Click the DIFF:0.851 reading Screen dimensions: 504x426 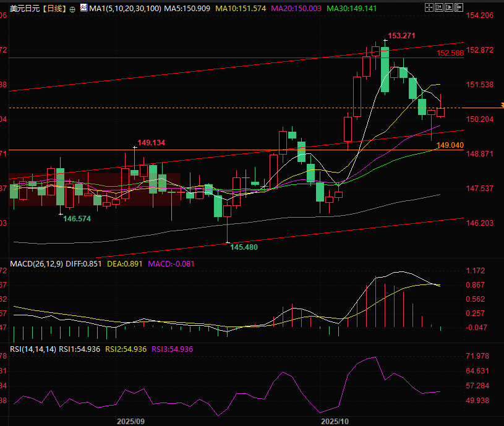coord(83,264)
